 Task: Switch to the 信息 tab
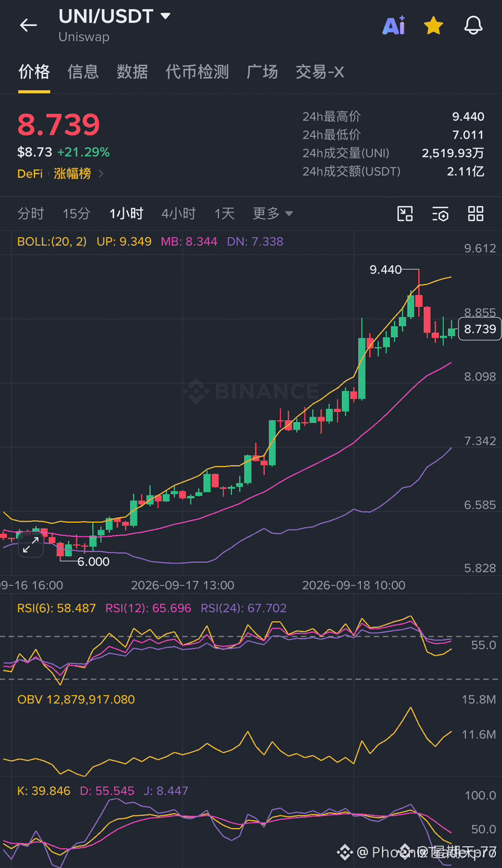(x=83, y=72)
